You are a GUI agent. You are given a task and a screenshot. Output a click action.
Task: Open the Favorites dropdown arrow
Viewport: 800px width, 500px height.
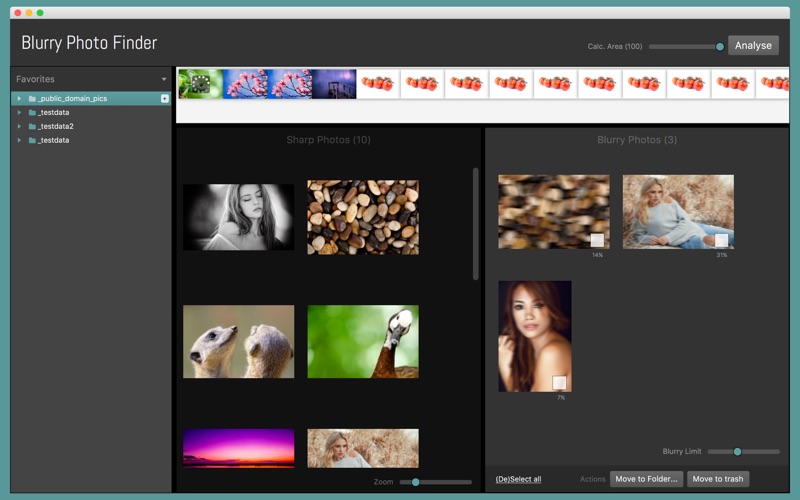(164, 79)
